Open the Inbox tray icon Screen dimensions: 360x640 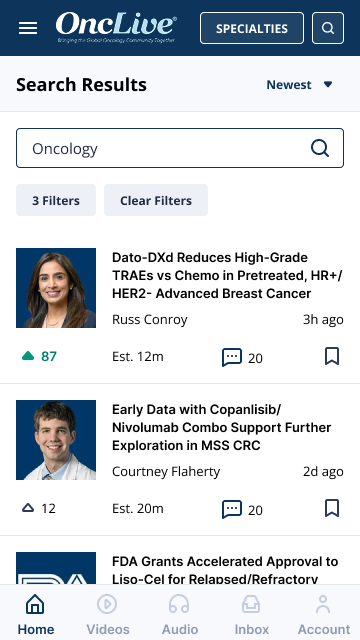(x=251, y=604)
